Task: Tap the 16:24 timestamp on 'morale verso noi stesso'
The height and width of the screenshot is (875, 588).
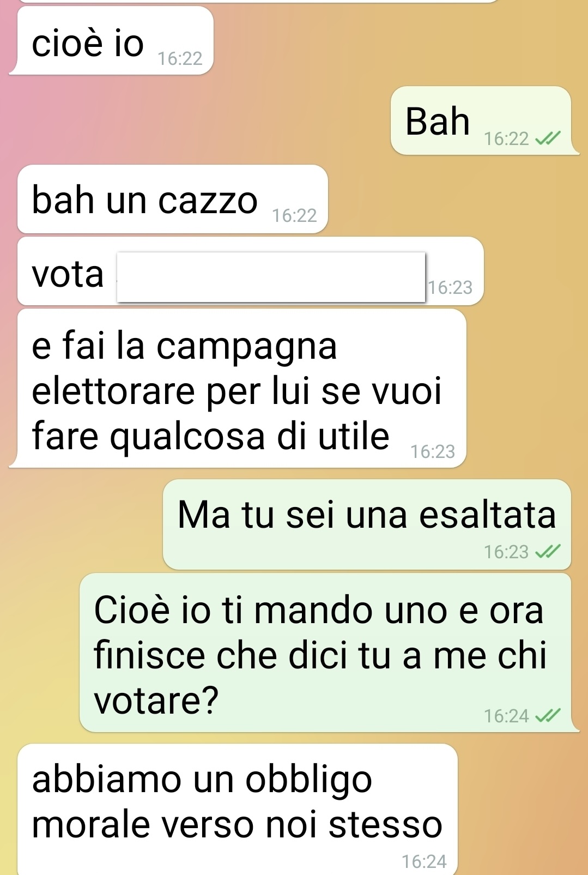Action: (424, 861)
